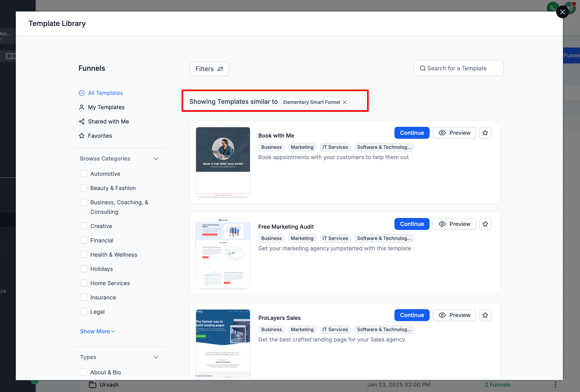
Task: Enable the Health & Wellness checkbox
Action: 84,254
